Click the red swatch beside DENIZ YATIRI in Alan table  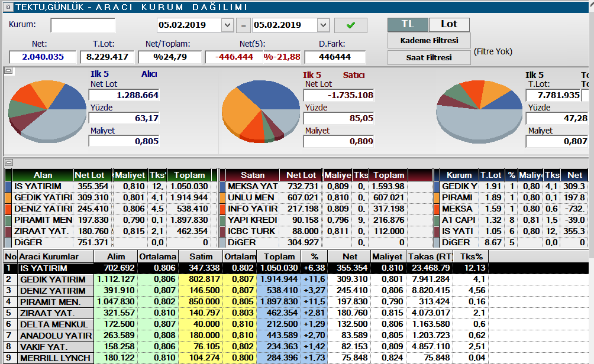[9, 209]
